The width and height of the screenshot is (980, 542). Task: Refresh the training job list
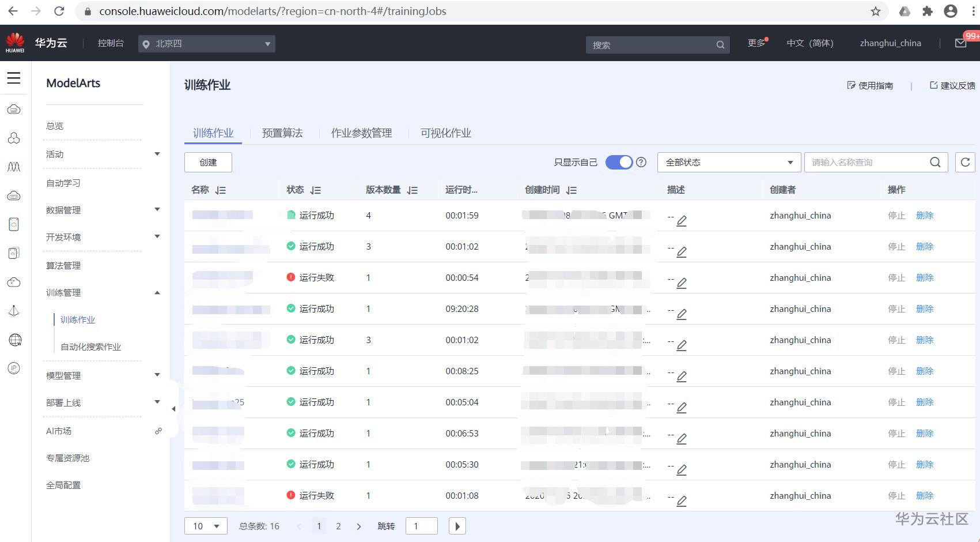966,163
